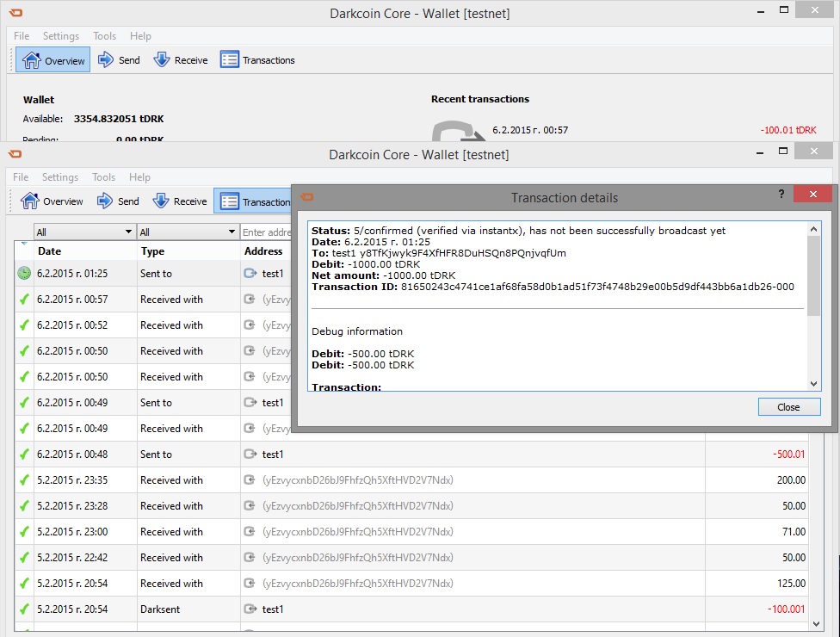Click the 71.00 amount on the 23:00 row
Viewport: 840px width, 637px height.
(x=794, y=531)
